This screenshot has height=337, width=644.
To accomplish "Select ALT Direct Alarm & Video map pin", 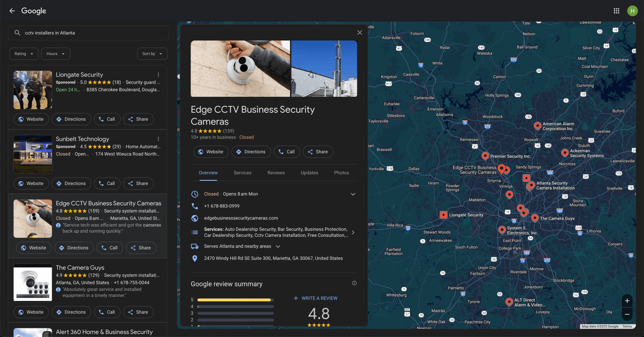I will click(x=509, y=301).
